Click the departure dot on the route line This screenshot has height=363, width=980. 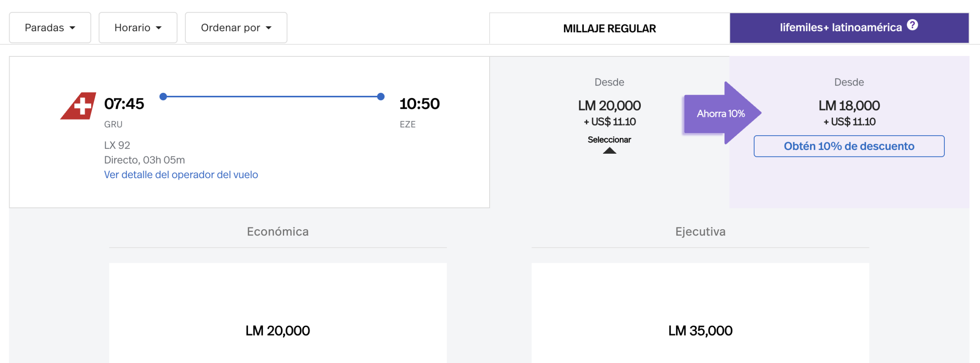click(163, 97)
